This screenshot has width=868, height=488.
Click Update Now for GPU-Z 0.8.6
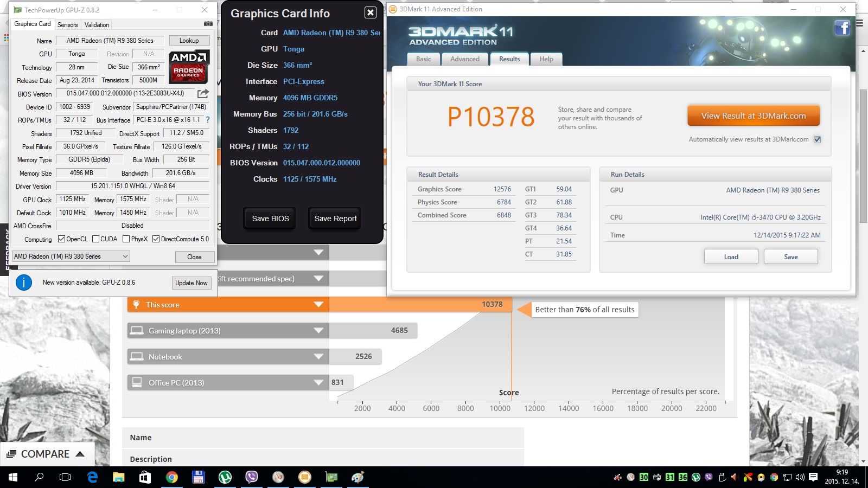click(x=191, y=283)
